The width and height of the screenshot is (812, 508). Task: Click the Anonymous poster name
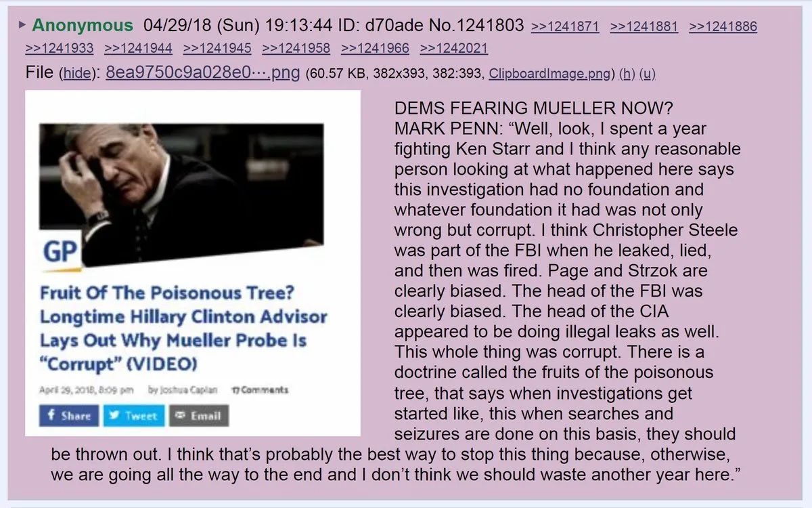83,26
